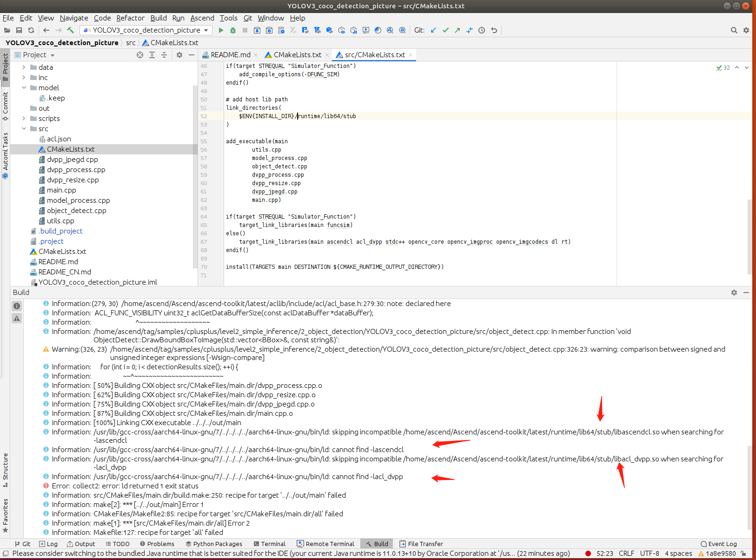756x560 pixels.
Task: Expand the scripts folder
Action: pos(24,119)
